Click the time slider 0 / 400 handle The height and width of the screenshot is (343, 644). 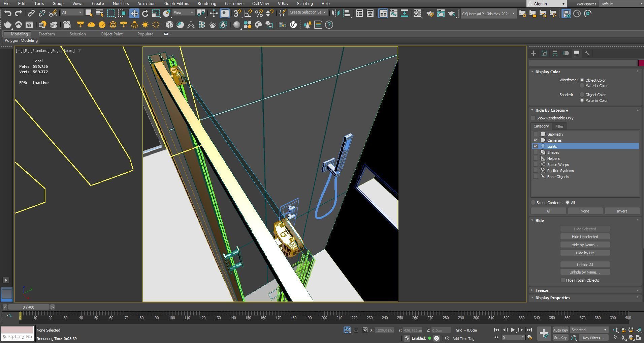point(29,307)
